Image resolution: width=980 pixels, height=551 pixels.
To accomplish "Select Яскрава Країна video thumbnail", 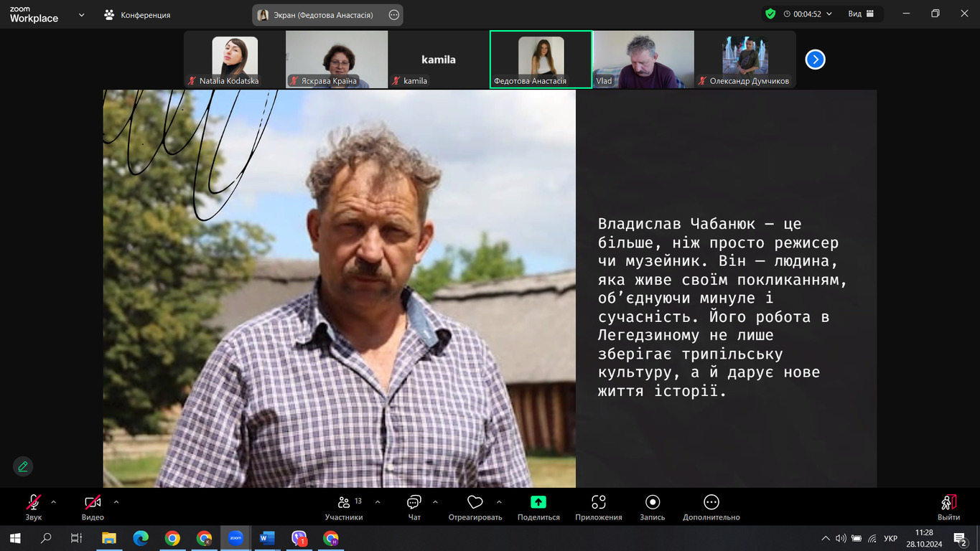I will pyautogui.click(x=337, y=60).
